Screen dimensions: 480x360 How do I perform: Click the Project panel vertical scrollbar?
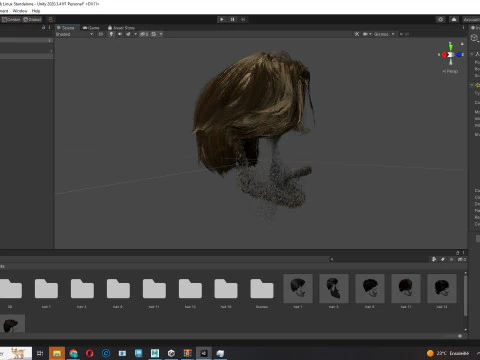pyautogui.click(x=465, y=296)
